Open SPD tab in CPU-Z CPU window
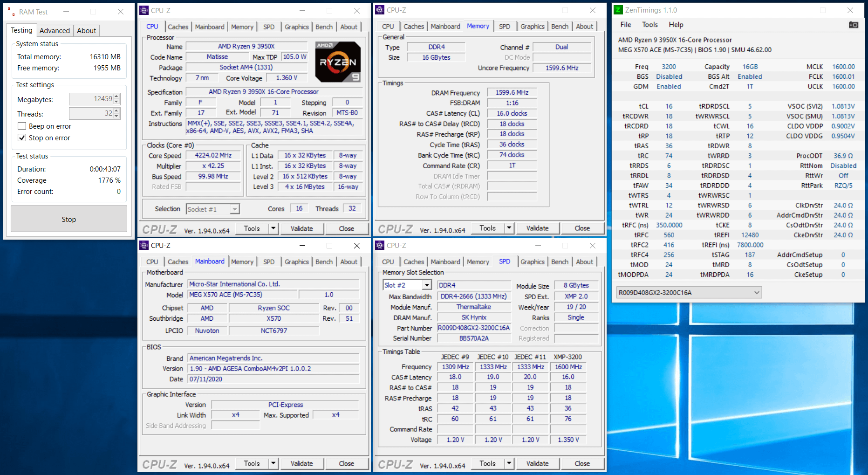 point(269,27)
